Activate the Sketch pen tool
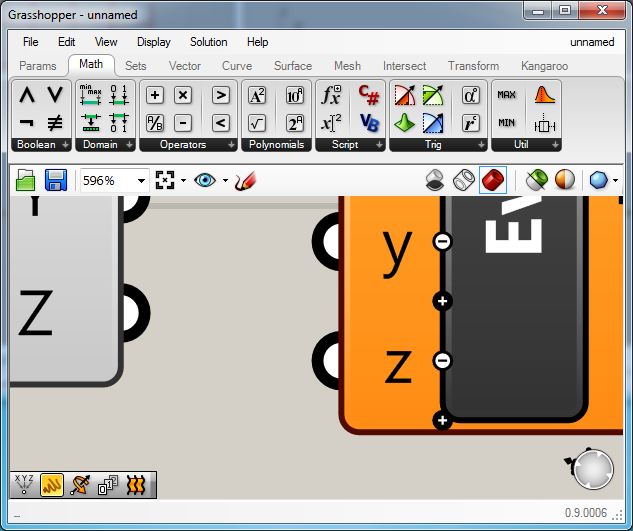This screenshot has height=531, width=633. [245, 180]
